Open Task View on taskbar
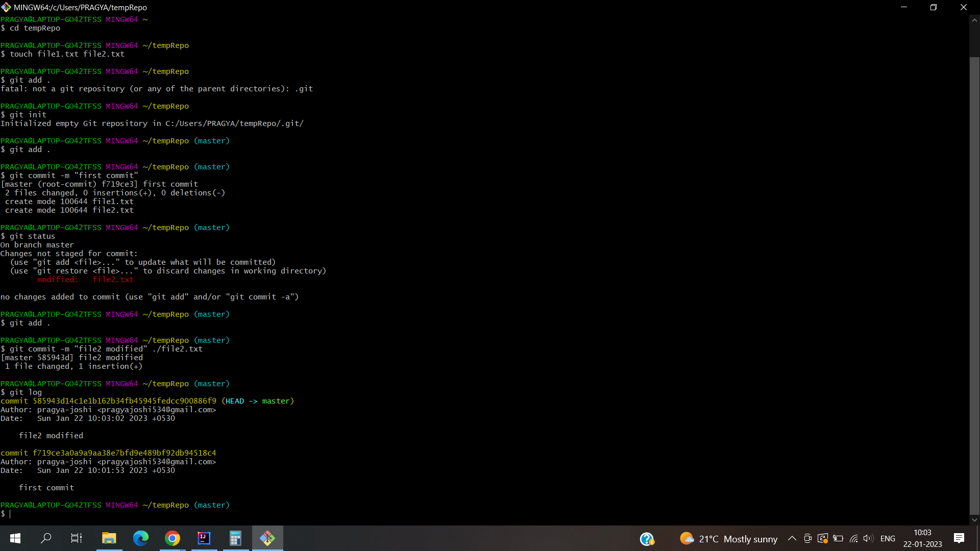The width and height of the screenshot is (980, 551). tap(77, 538)
